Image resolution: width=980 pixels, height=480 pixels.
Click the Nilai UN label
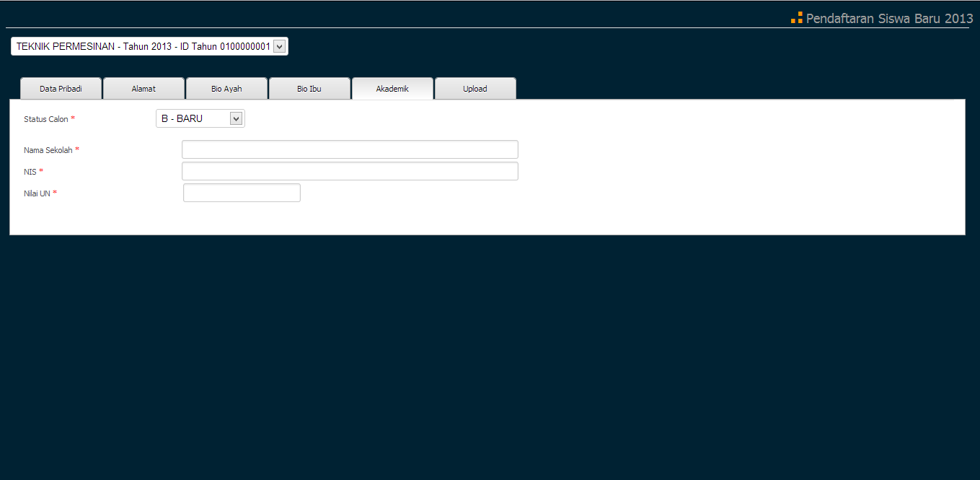[x=37, y=193]
